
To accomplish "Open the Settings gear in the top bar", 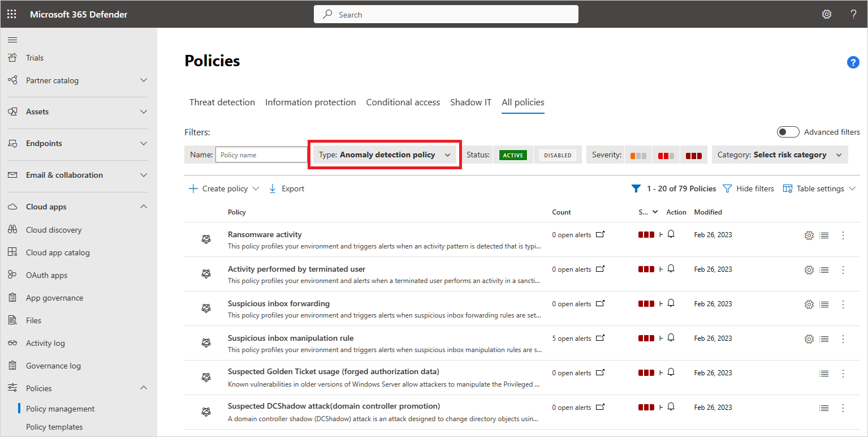I will coord(827,14).
